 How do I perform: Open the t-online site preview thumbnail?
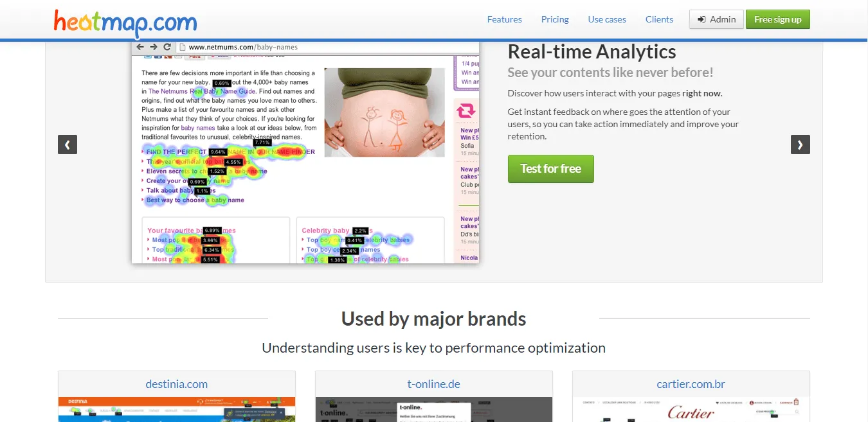[434, 409]
